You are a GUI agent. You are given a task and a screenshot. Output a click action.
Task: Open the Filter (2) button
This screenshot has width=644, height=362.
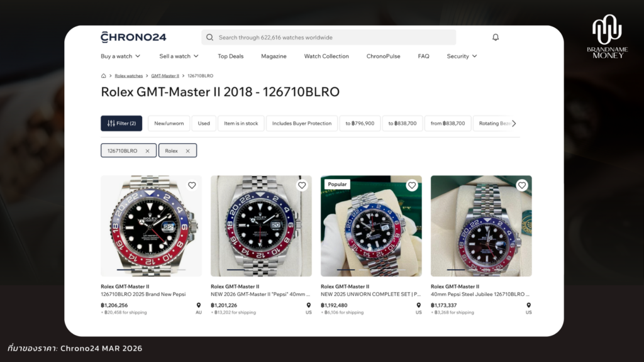click(121, 124)
